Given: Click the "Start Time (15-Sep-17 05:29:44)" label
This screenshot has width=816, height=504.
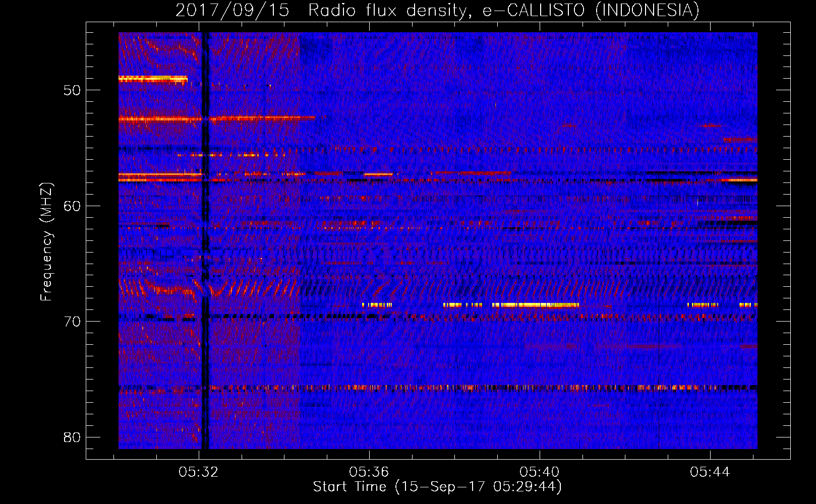Looking at the screenshot, I should click(x=437, y=487).
